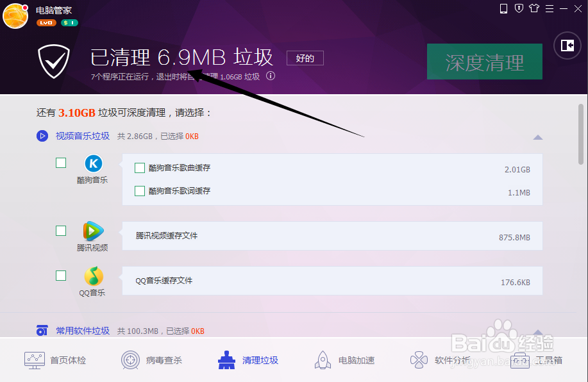The height and width of the screenshot is (382, 588).
Task: Click the 好的 confirmation button
Action: tap(305, 58)
